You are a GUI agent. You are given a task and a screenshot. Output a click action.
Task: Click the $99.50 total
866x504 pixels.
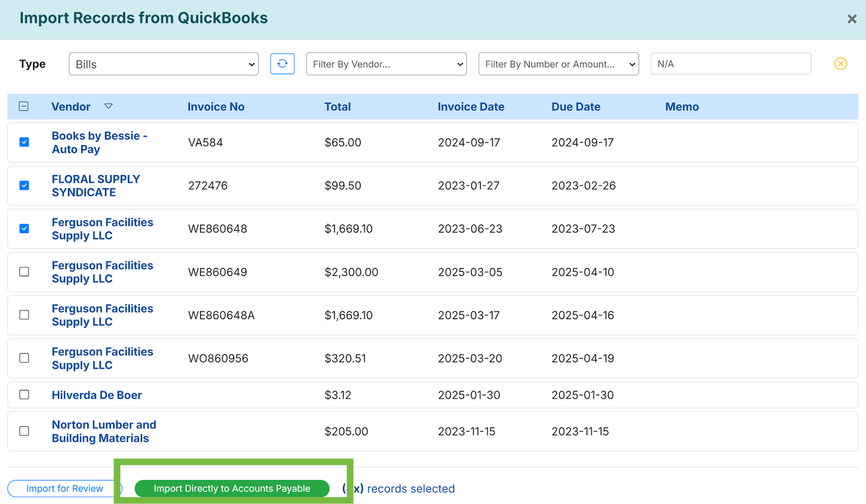(343, 185)
